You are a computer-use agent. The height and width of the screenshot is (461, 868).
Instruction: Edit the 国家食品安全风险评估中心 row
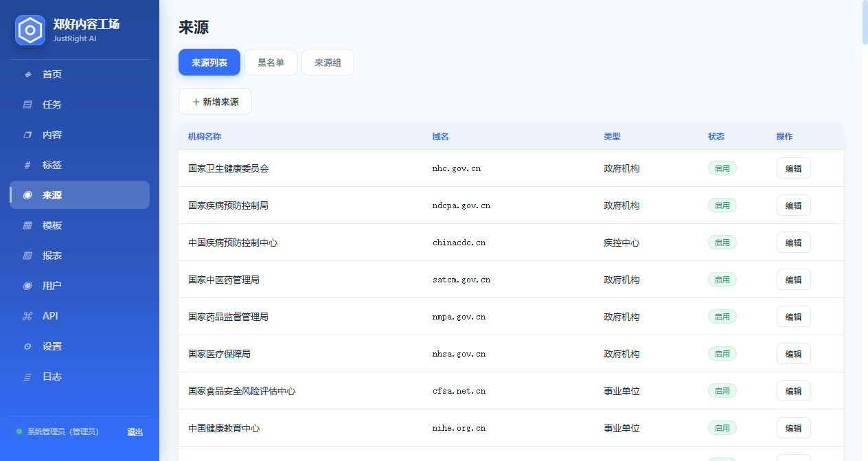[x=793, y=391]
